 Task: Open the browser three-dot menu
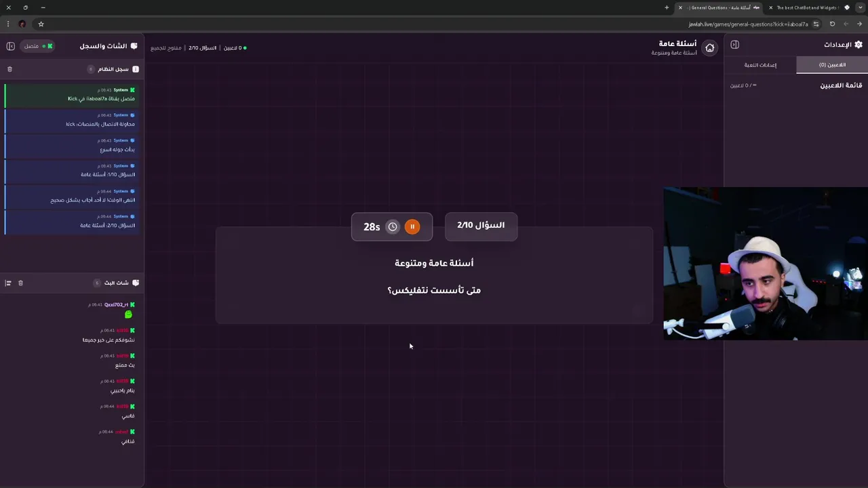pyautogui.click(x=8, y=24)
